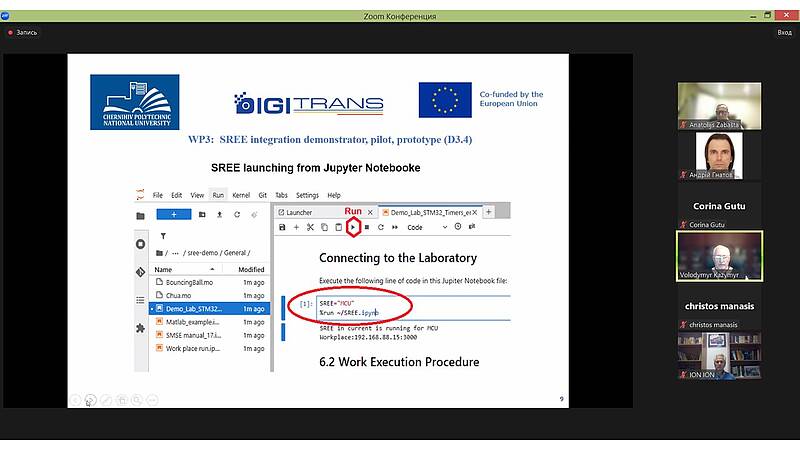Click the cut cell scissors icon

(x=311, y=228)
